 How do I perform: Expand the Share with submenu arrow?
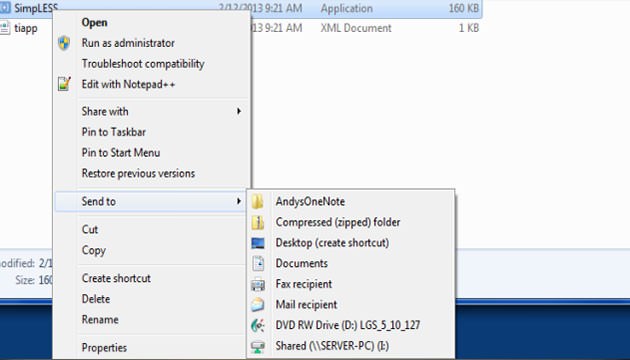pos(239,111)
